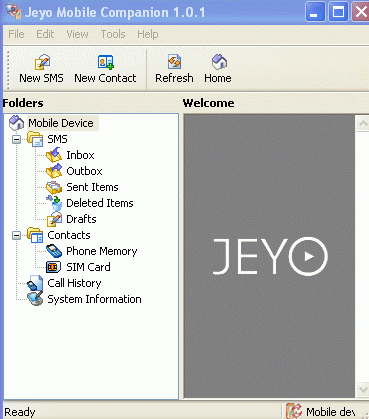Open the Tools menu
The width and height of the screenshot is (369, 419).
click(113, 34)
